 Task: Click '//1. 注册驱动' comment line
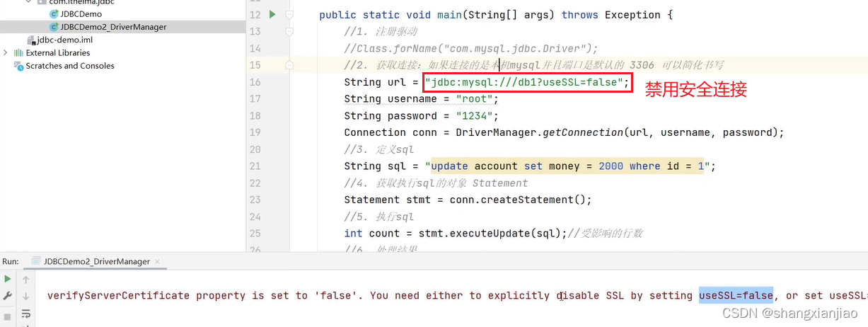click(x=381, y=32)
